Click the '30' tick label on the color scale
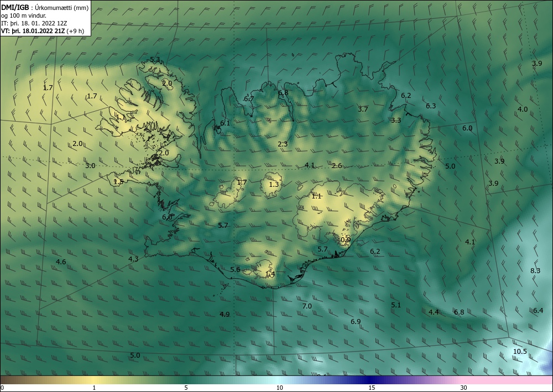The height and width of the screenshot is (392, 553). click(x=464, y=388)
